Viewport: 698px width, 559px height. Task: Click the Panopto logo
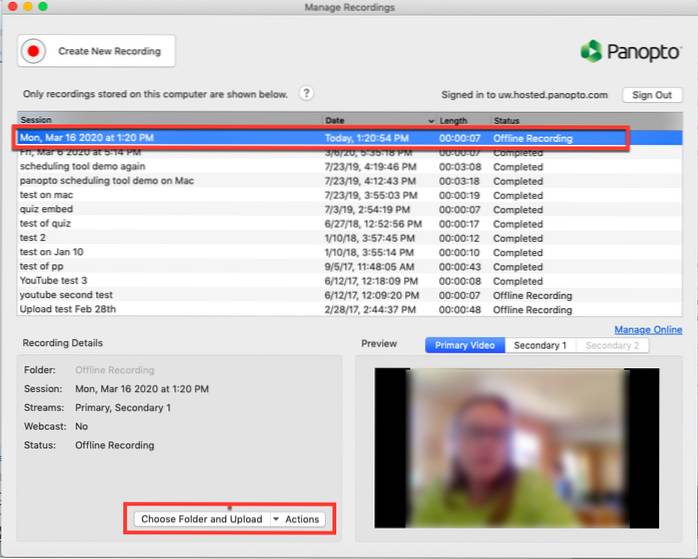tap(630, 51)
